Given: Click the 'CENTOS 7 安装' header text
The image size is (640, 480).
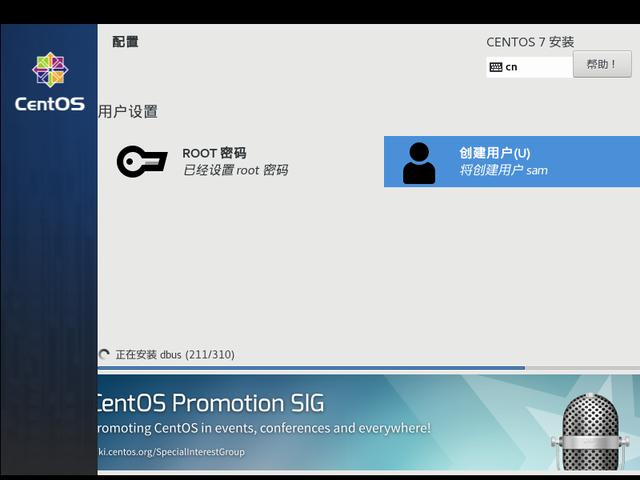Looking at the screenshot, I should pos(530,42).
